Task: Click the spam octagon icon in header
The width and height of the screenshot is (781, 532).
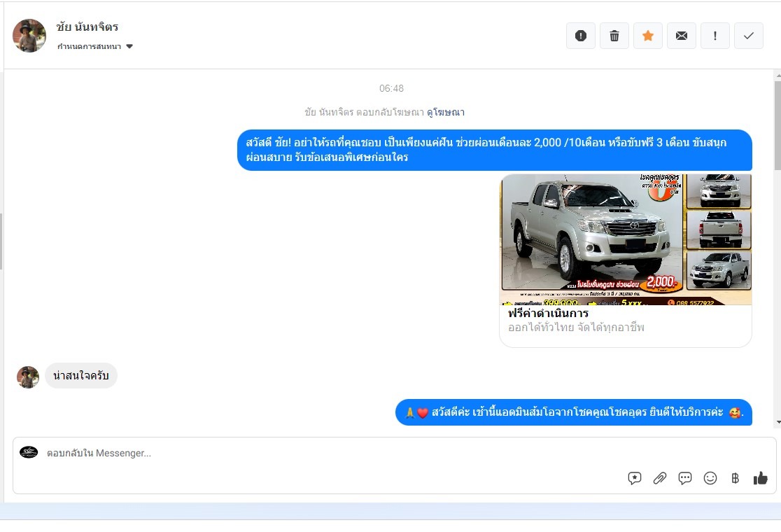Action: tap(580, 36)
